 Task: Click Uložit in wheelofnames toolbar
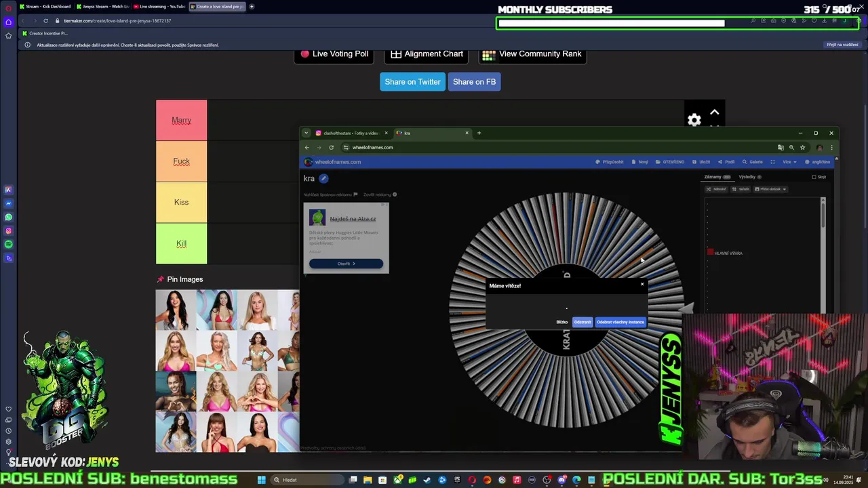[701, 162]
